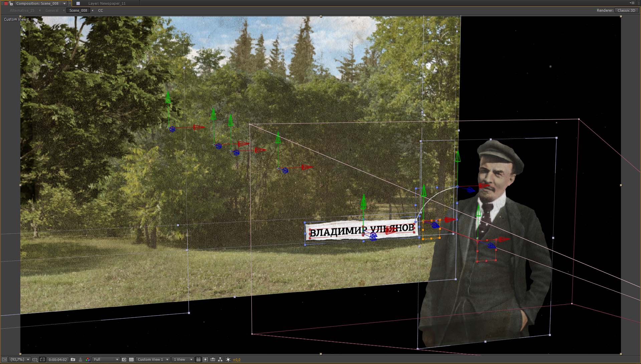641x364 pixels.
Task: Toggle the Transparency Grid checkerboard
Action: tap(131, 359)
